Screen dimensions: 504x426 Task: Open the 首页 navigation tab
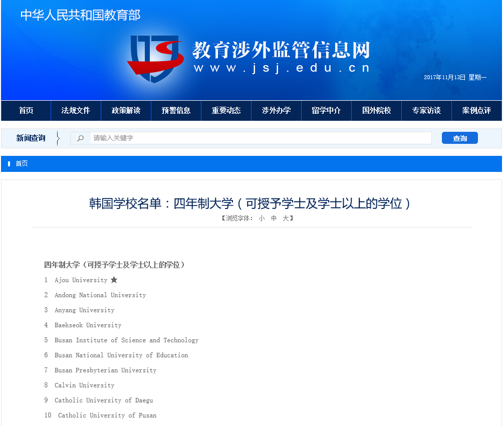click(26, 111)
